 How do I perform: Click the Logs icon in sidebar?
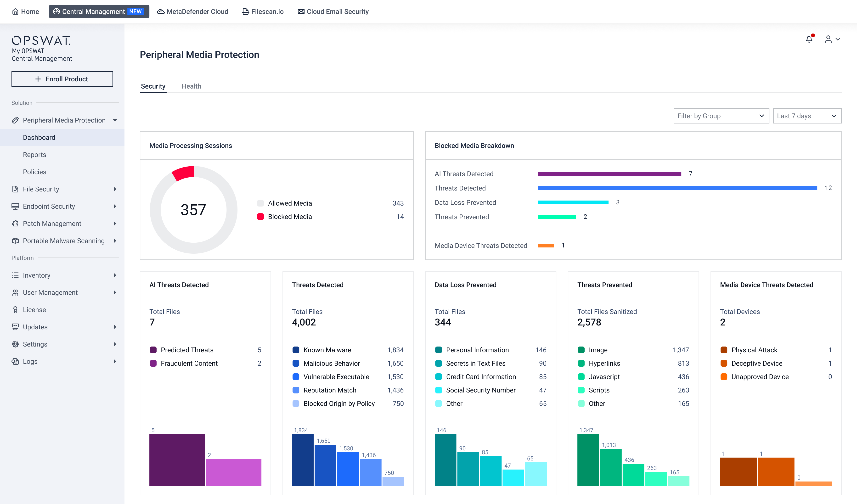(x=15, y=362)
